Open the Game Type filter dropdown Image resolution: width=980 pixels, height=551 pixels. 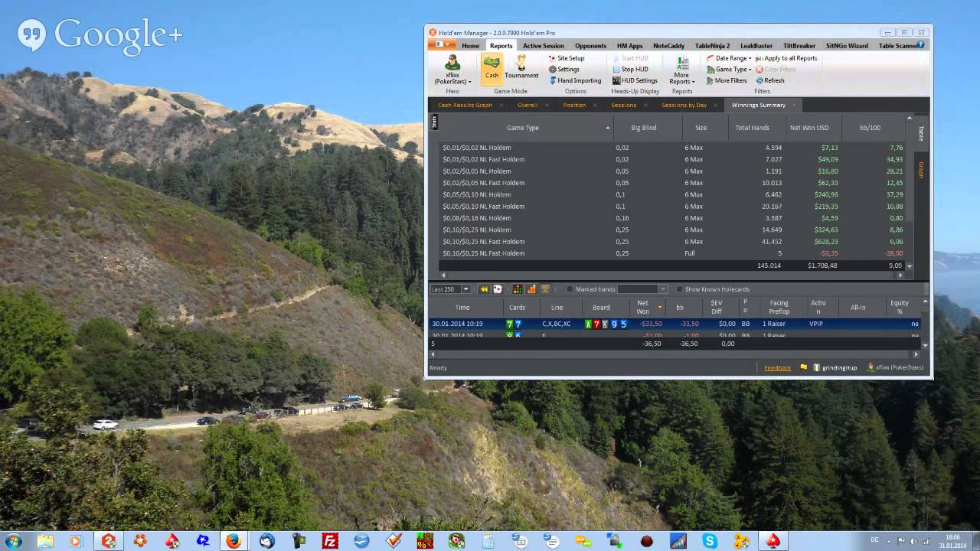729,70
